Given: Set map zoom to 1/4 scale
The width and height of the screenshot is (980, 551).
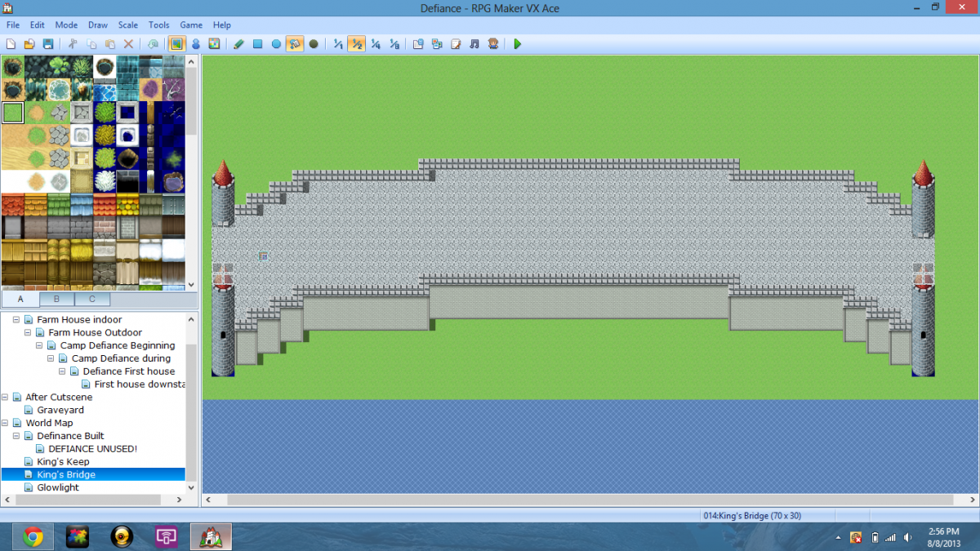Looking at the screenshot, I should 376,44.
